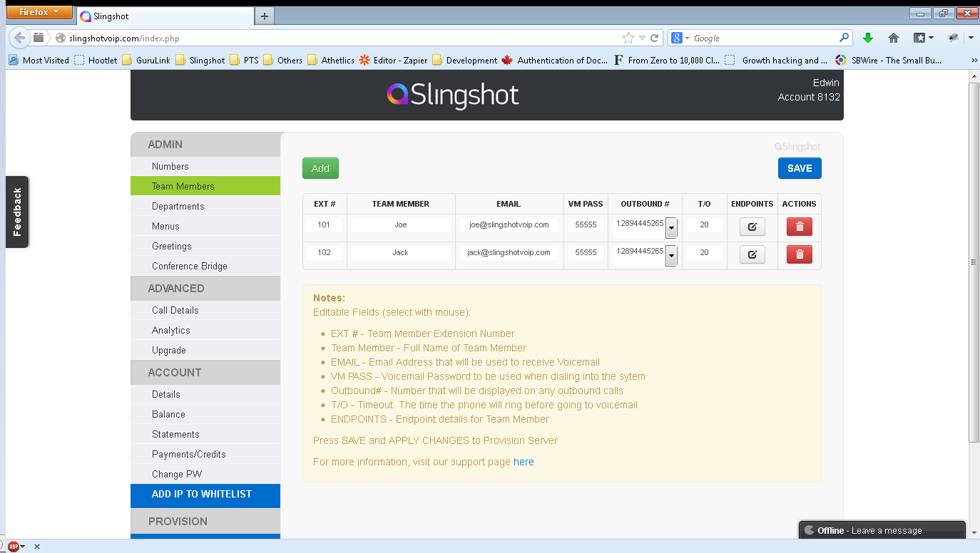The height and width of the screenshot is (553, 980).
Task: Open the Authentication of Doc... bookmark
Action: pos(555,61)
